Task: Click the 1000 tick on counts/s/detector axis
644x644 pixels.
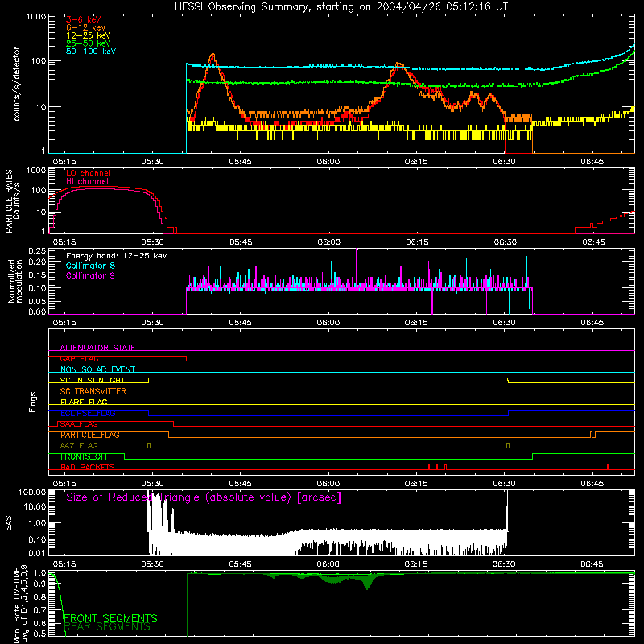Action: (35, 17)
